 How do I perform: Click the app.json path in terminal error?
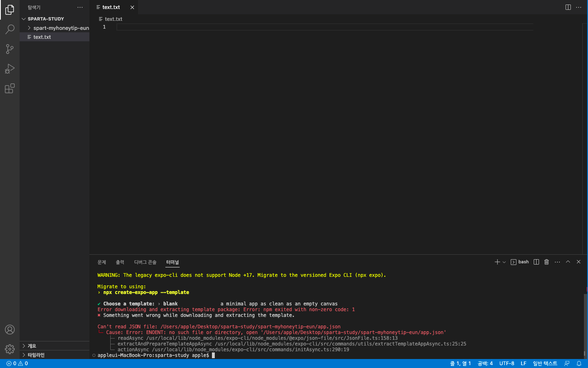point(250,327)
